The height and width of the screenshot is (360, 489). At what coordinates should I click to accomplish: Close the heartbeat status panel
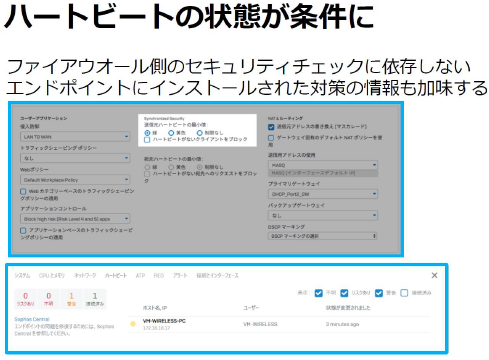434,275
